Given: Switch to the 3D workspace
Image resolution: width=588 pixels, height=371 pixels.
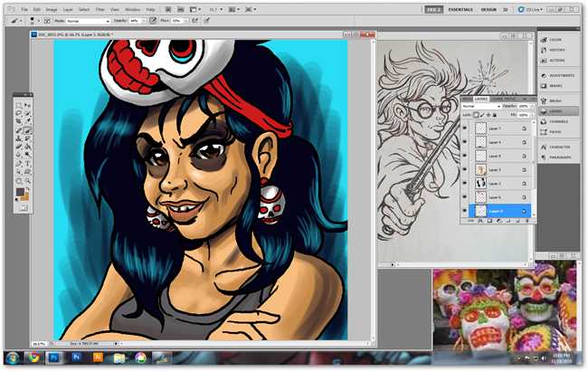Looking at the screenshot, I should [x=505, y=10].
